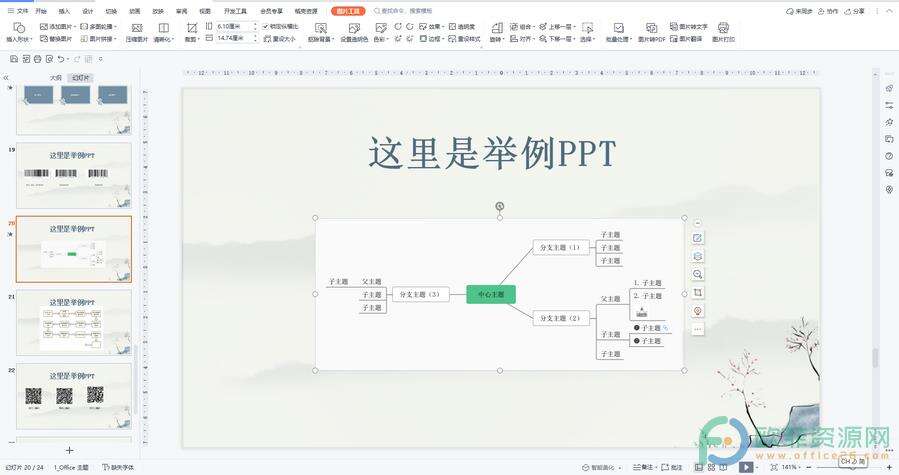Click the undo arrow in quick access toolbar
899x475 pixels.
tap(61, 59)
